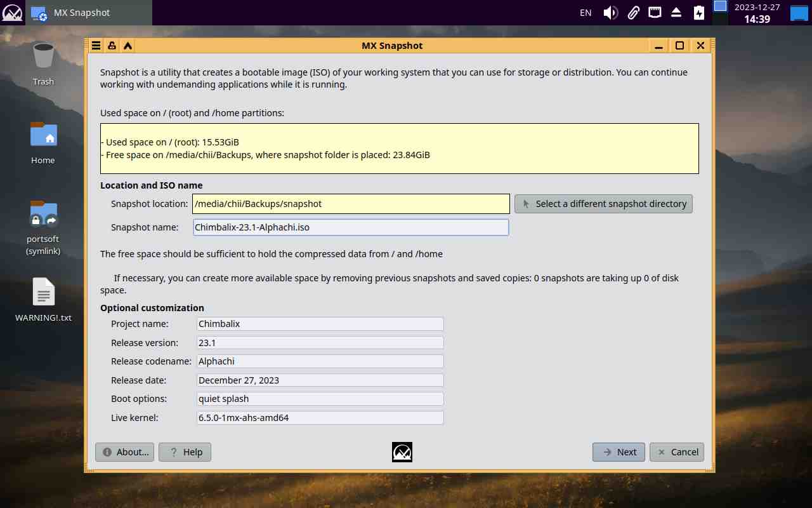Select the Trash desktop icon
The image size is (812, 508).
(43, 63)
